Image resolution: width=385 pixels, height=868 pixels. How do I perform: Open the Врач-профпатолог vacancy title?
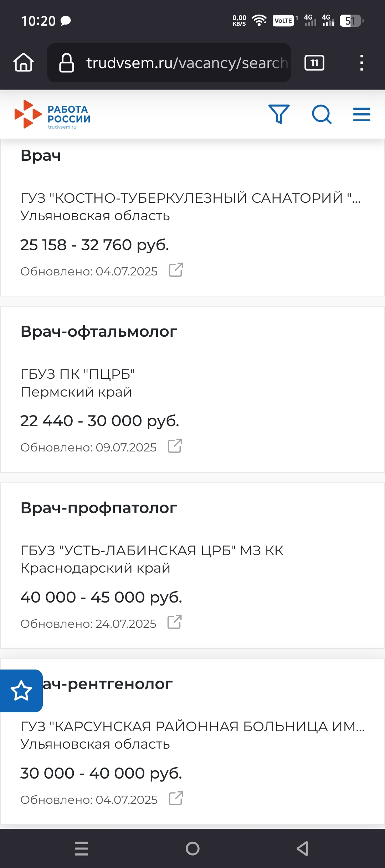[99, 508]
